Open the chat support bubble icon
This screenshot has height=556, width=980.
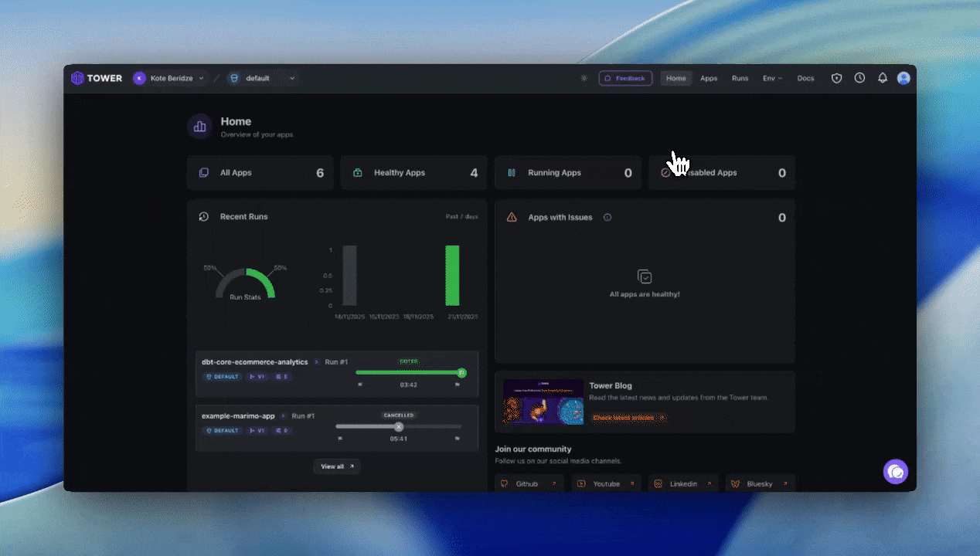coord(896,471)
